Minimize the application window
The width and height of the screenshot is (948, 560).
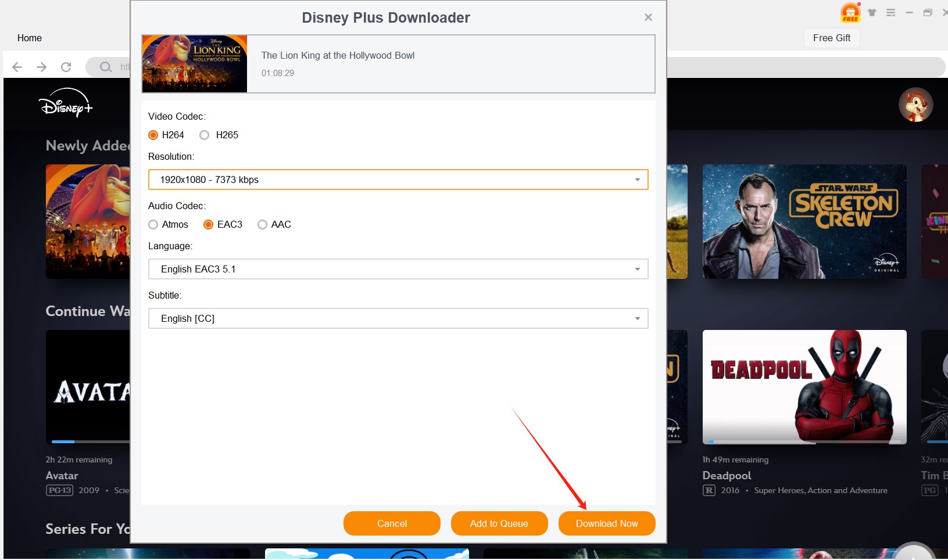click(x=909, y=12)
